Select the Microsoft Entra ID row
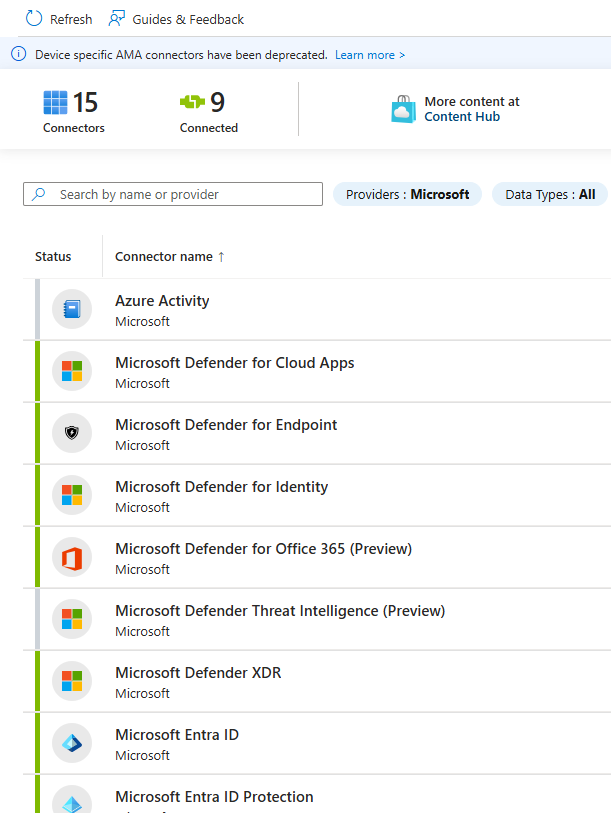The image size is (611, 813). pos(317,743)
